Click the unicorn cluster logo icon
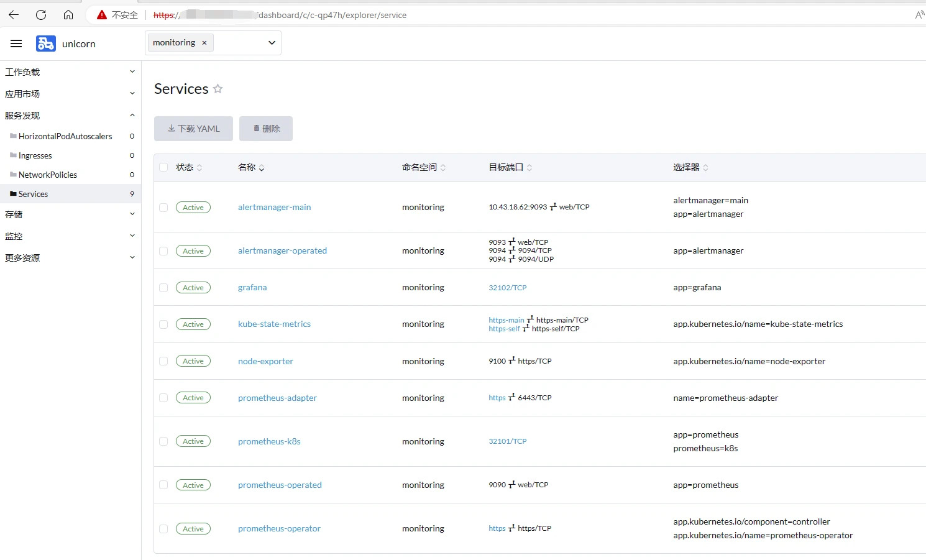This screenshot has width=926, height=560. [x=46, y=44]
